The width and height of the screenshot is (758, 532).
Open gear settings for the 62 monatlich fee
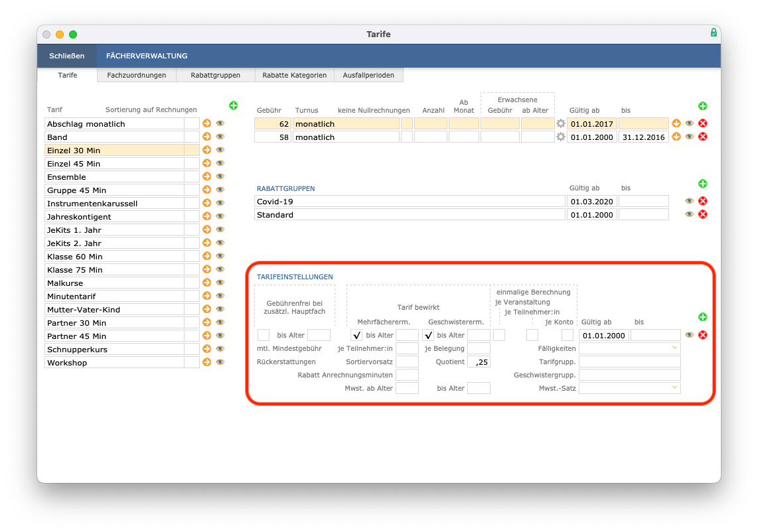560,123
